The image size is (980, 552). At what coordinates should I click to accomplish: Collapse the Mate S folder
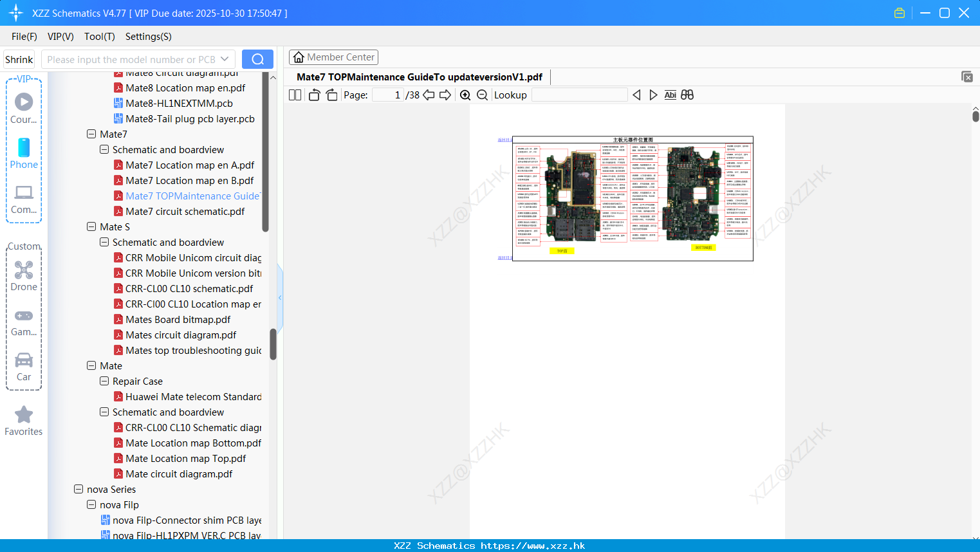tap(91, 226)
